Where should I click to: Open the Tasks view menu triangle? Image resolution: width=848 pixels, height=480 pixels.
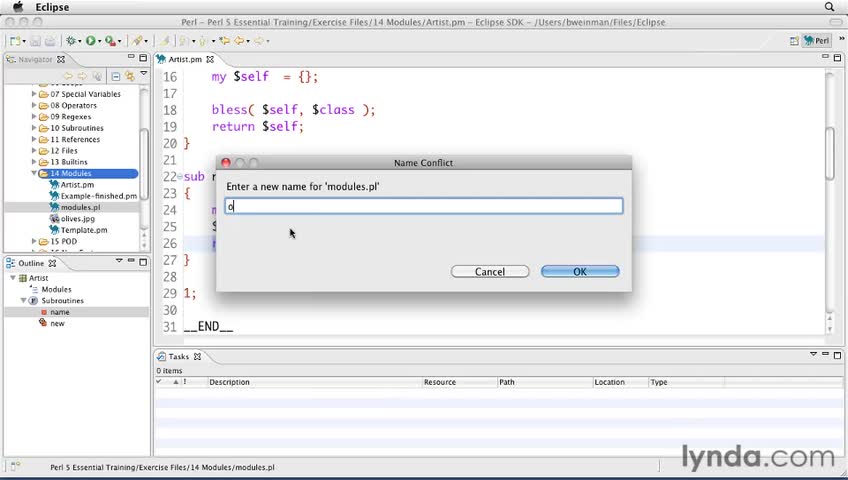813,354
